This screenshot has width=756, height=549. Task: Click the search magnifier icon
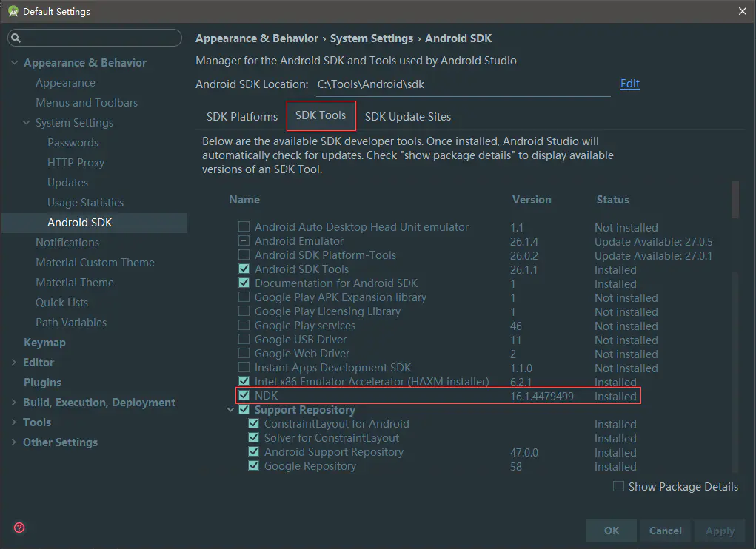pyautogui.click(x=16, y=38)
